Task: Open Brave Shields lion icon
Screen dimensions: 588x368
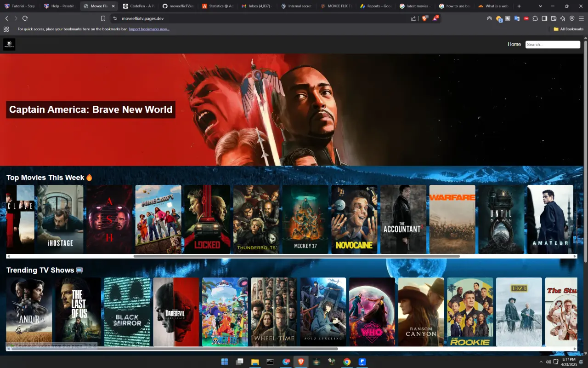Action: point(424,18)
